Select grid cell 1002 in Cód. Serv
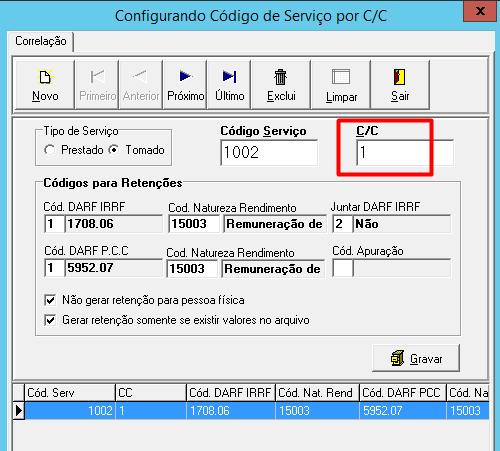 pyautogui.click(x=70, y=411)
